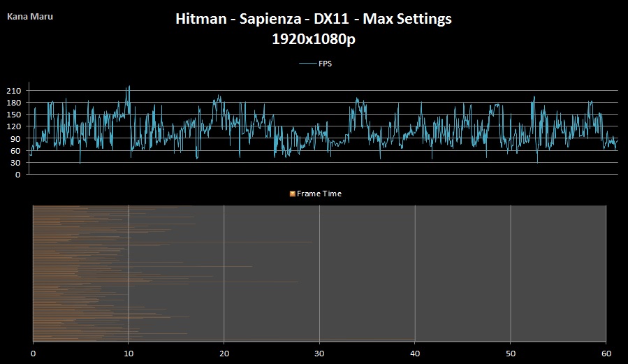The height and width of the screenshot is (364, 628).
Task: Select the longest frame time bar reaching 40
Action: pos(224,339)
